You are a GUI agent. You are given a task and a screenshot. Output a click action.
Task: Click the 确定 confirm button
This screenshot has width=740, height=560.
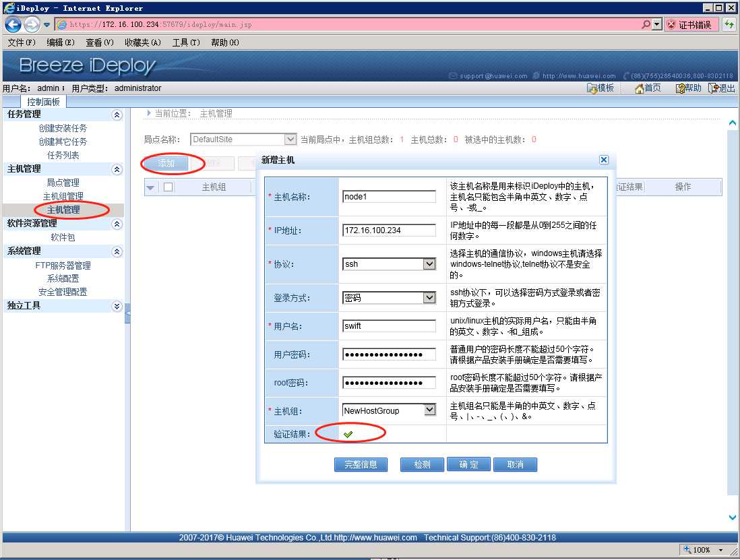468,464
